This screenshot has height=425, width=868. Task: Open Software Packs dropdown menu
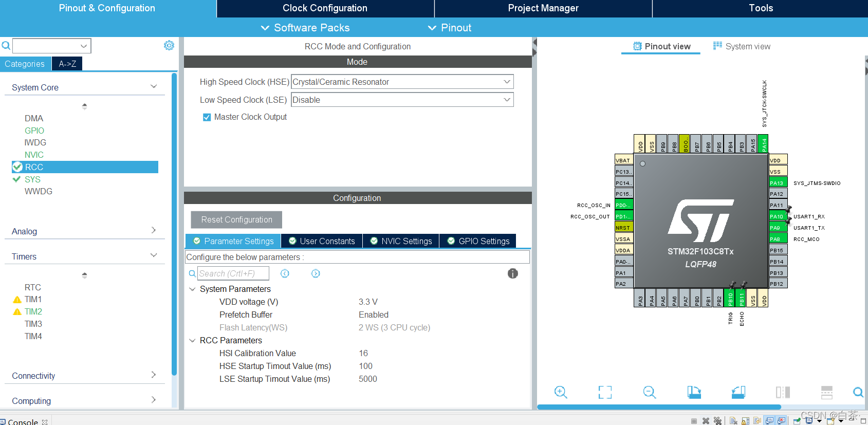[x=305, y=28]
